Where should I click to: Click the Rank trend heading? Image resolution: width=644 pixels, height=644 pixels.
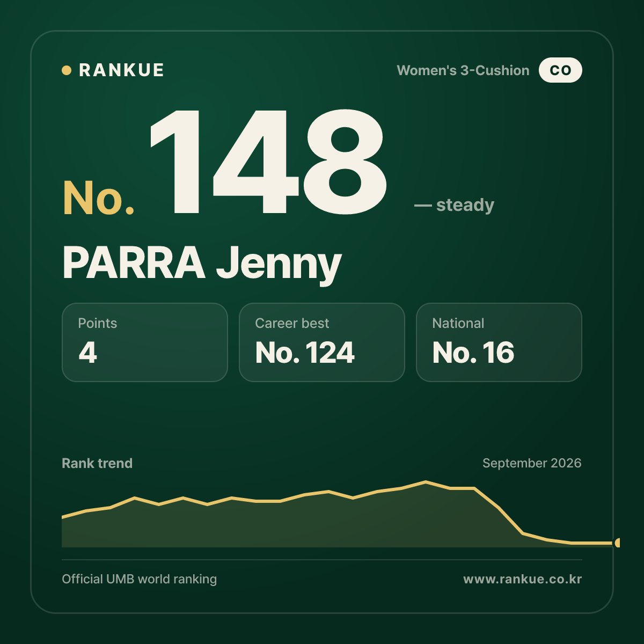coord(97,463)
